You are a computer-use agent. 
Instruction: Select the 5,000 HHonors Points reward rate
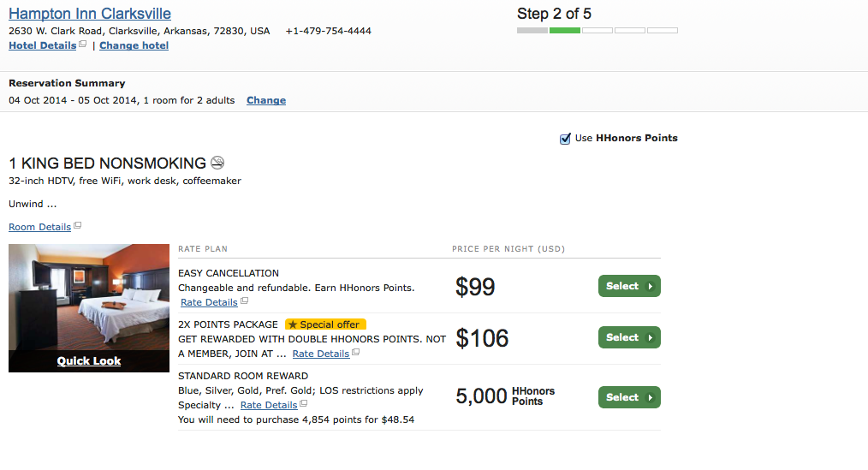pyautogui.click(x=629, y=397)
